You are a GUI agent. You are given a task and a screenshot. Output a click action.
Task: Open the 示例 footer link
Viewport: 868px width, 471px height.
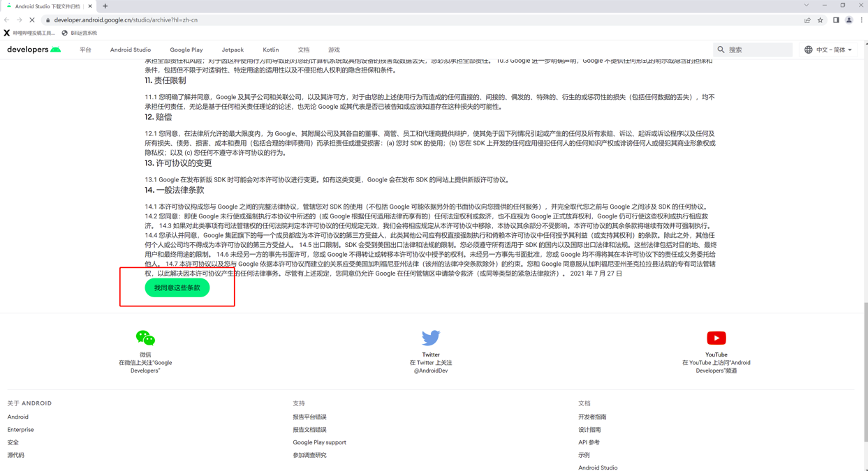(x=584, y=455)
